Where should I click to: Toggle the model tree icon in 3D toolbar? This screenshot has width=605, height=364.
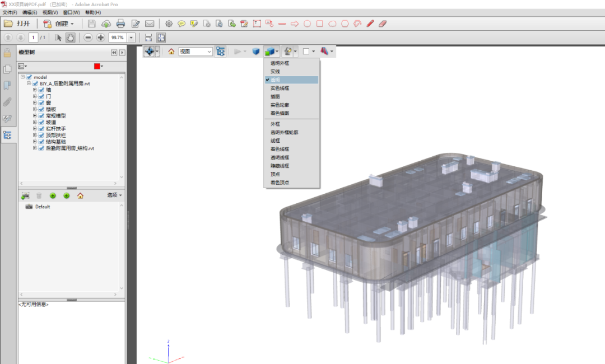pos(221,52)
